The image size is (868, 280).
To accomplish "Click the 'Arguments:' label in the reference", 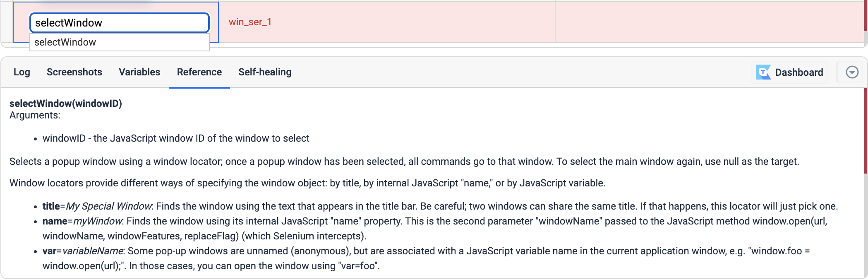I will (35, 115).
